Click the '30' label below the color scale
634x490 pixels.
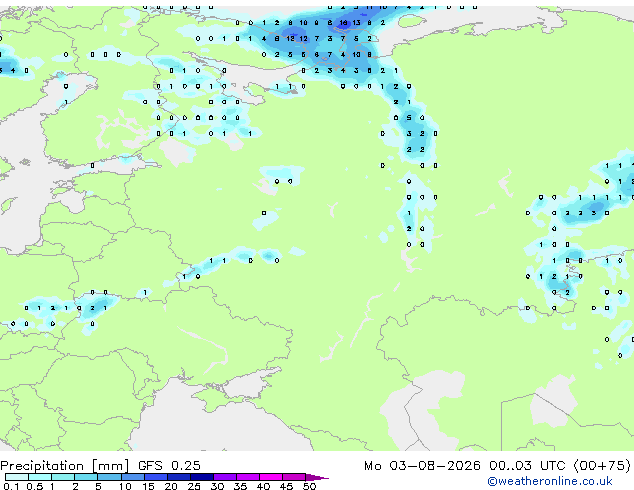217,486
